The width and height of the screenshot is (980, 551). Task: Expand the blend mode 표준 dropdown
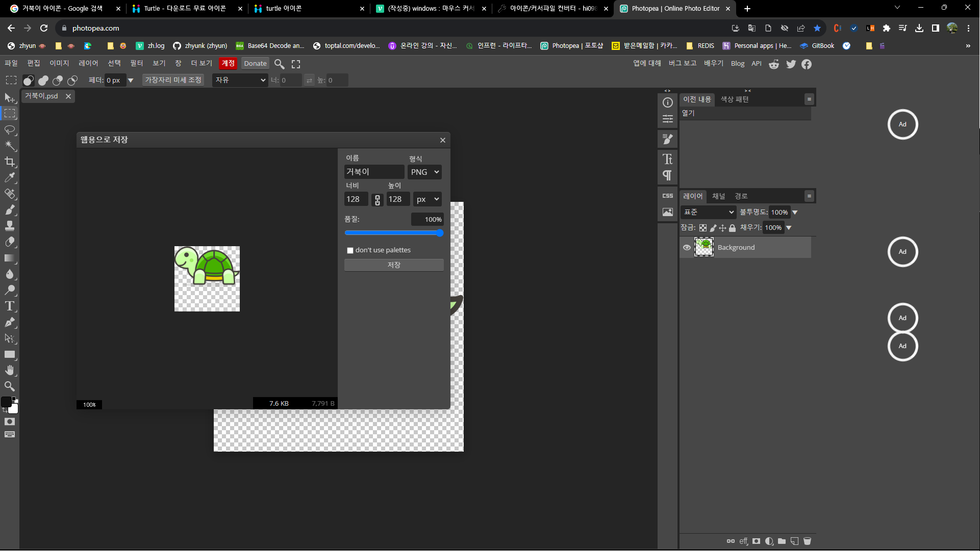click(x=709, y=212)
